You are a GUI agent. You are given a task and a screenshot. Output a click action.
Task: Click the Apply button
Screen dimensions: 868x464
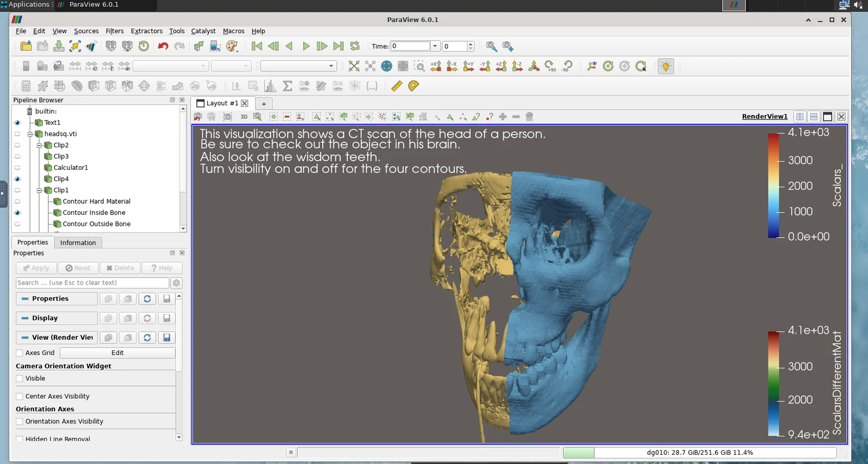click(x=35, y=268)
